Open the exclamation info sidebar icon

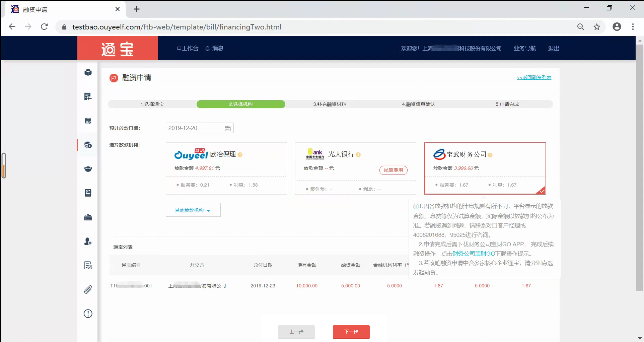tap(88, 314)
